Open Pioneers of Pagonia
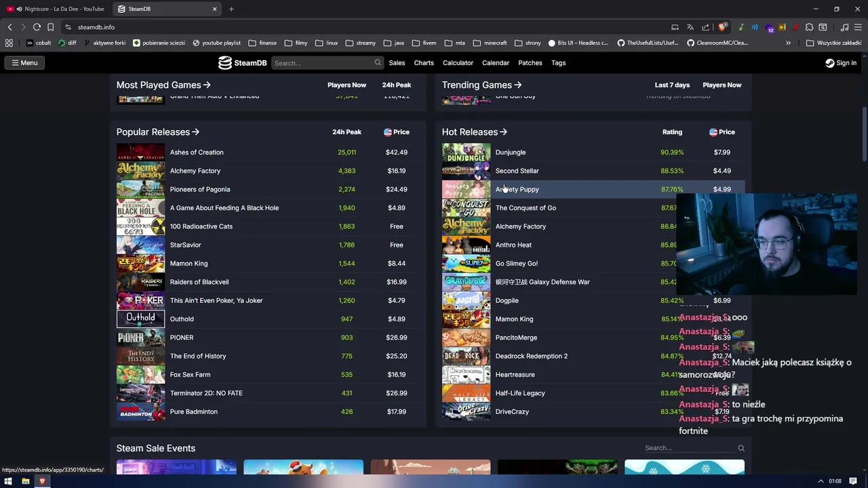This screenshot has height=488, width=868. [x=200, y=189]
